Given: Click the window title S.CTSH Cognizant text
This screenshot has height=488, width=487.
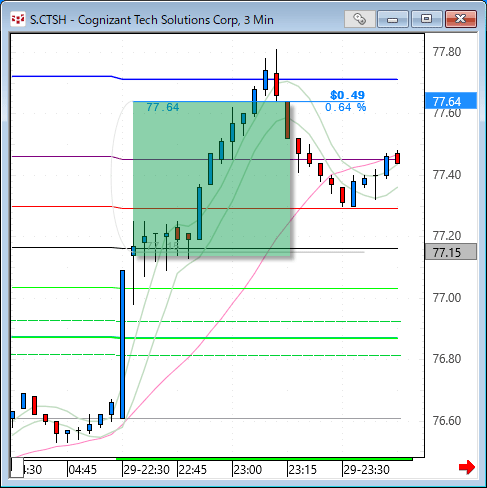Looking at the screenshot, I should point(152,20).
